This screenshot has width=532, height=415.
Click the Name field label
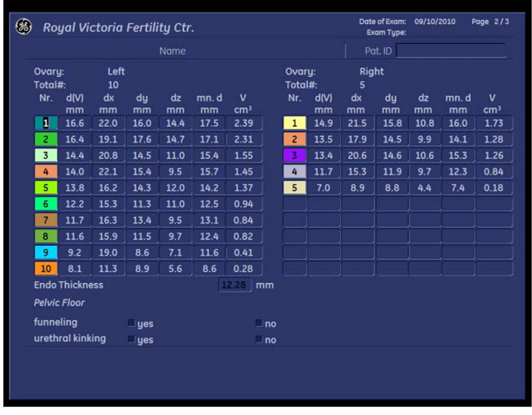pos(173,51)
